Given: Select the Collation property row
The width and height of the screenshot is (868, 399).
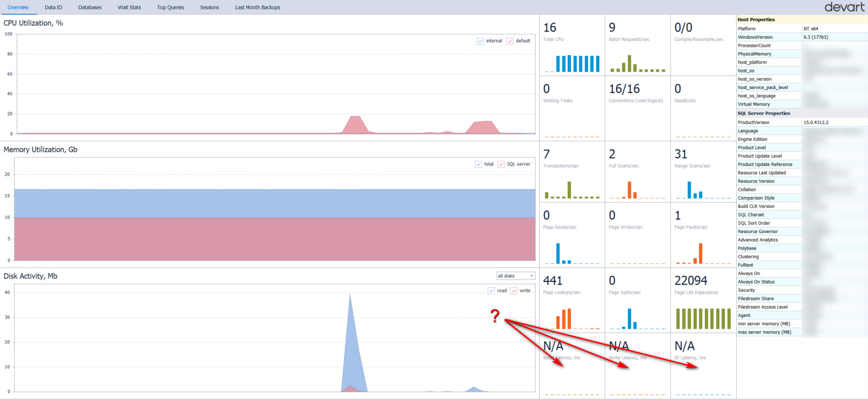Looking at the screenshot, I should (x=802, y=190).
